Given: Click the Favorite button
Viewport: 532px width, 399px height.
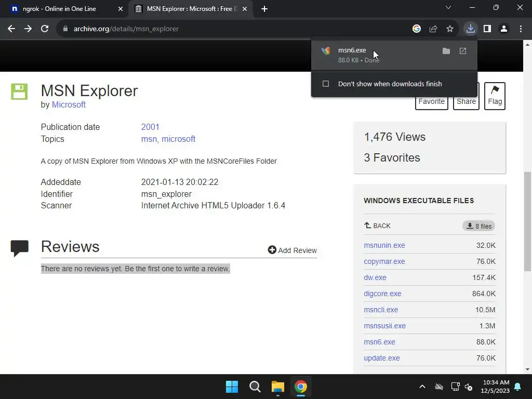Looking at the screenshot, I should [x=432, y=101].
